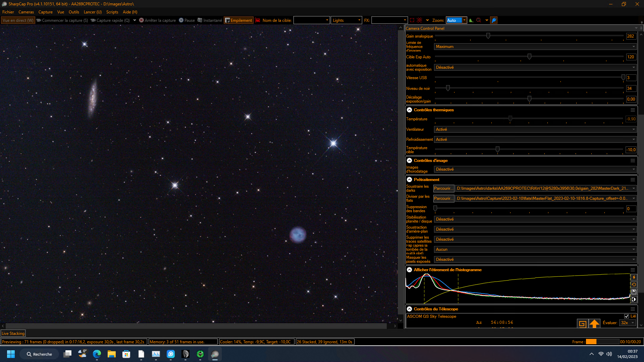Click the Gain analogique slider handle
Screen dimensions: 644x362
pos(488,36)
